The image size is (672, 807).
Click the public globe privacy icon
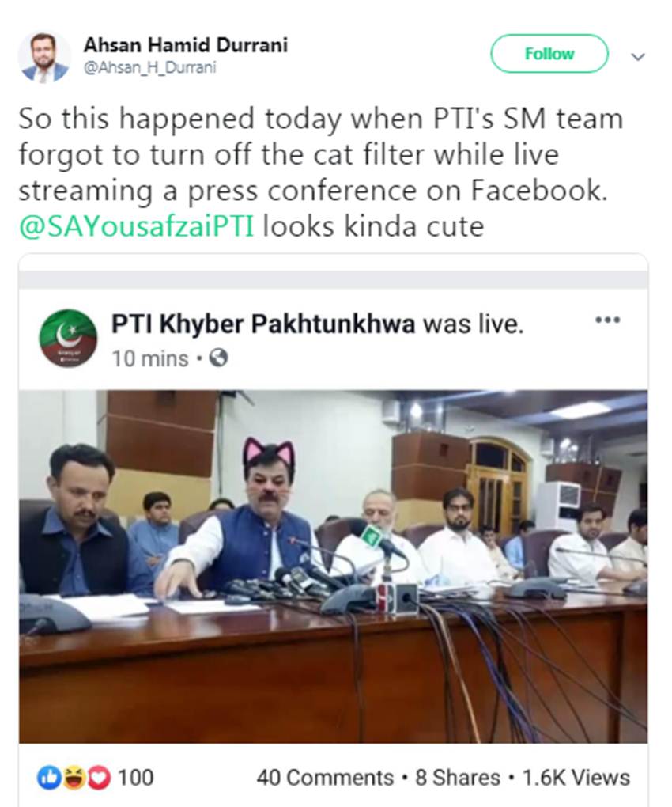click(218, 358)
